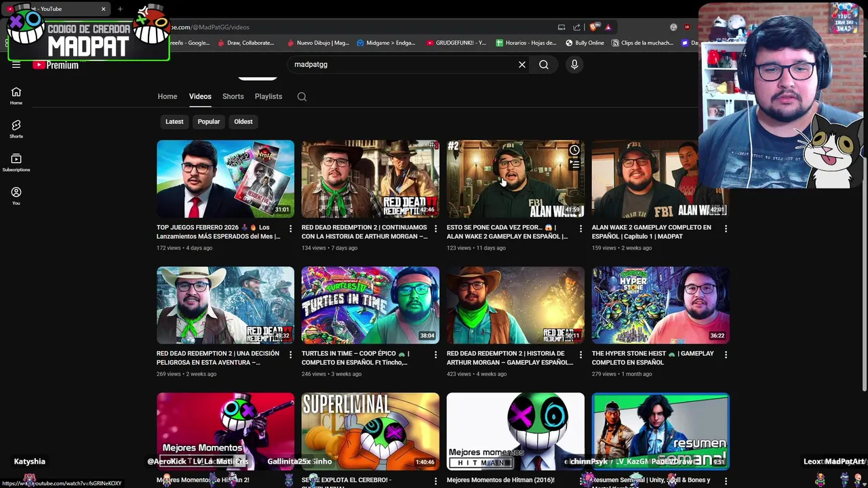Open Midgame > Endga... bookmark
The width and height of the screenshot is (868, 488).
point(386,43)
